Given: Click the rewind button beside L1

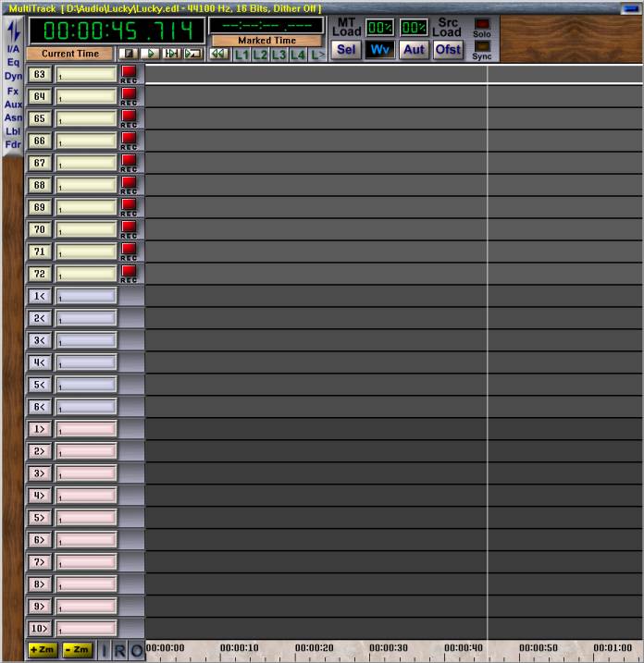Looking at the screenshot, I should tap(218, 55).
